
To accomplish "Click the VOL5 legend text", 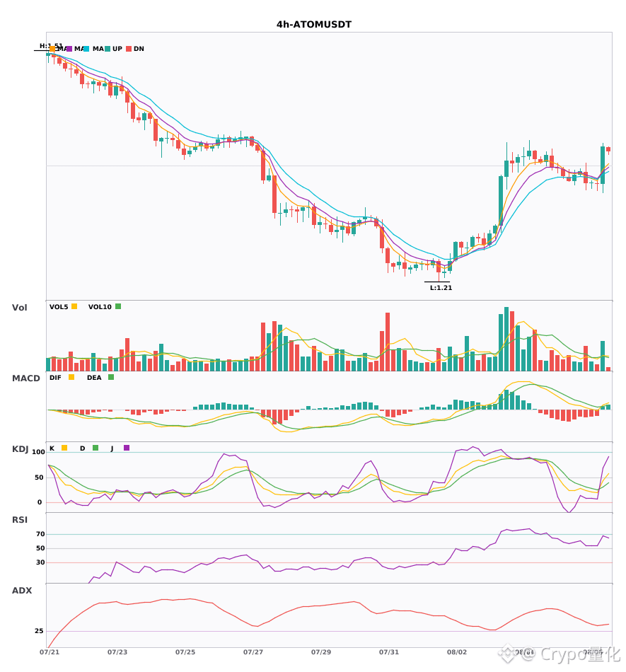I will pos(59,307).
